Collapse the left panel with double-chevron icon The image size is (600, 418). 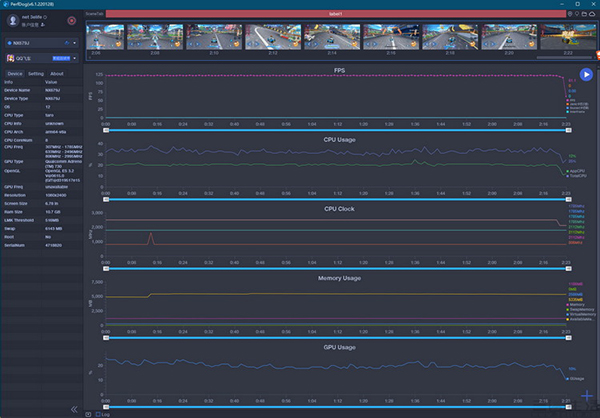click(74, 409)
